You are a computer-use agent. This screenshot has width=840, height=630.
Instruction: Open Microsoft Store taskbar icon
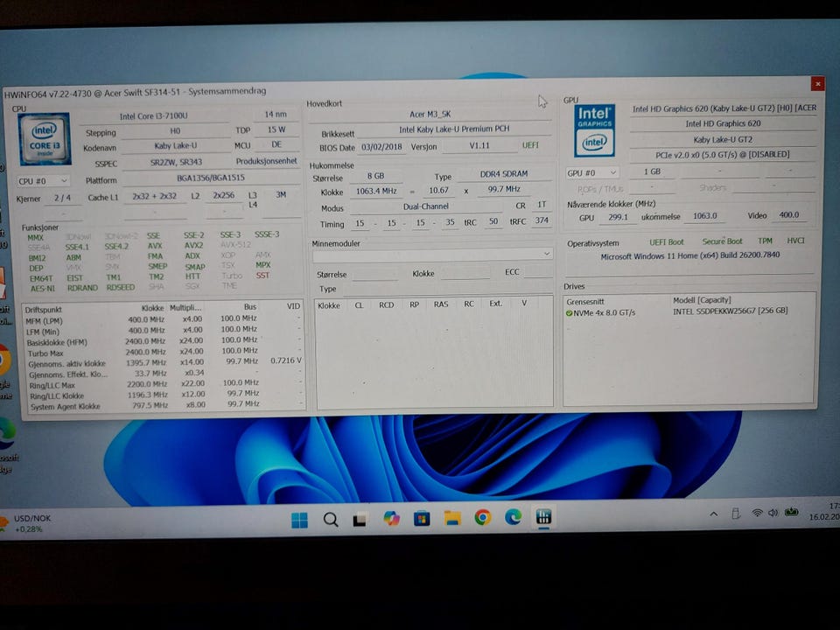(422, 519)
